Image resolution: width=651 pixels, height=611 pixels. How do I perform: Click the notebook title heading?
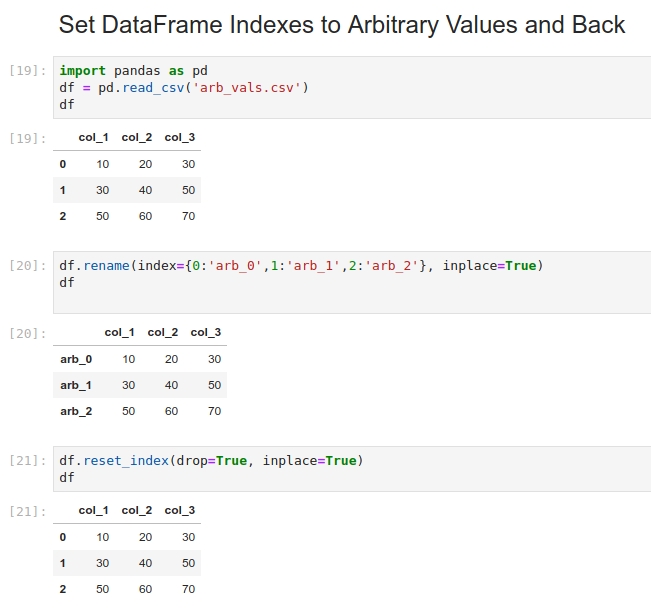coord(342,25)
